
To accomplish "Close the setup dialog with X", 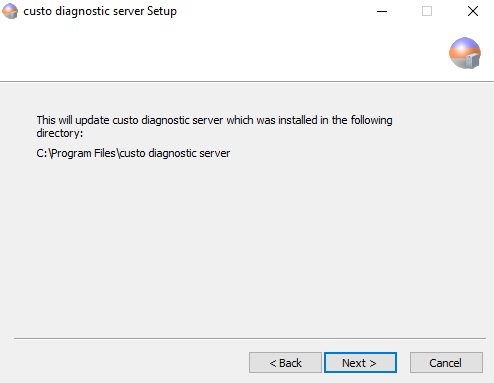I will click(x=473, y=11).
